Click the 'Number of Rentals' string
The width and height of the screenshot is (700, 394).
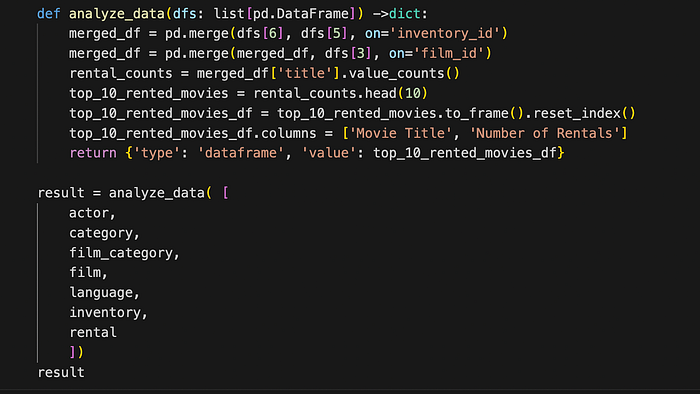tap(545, 133)
